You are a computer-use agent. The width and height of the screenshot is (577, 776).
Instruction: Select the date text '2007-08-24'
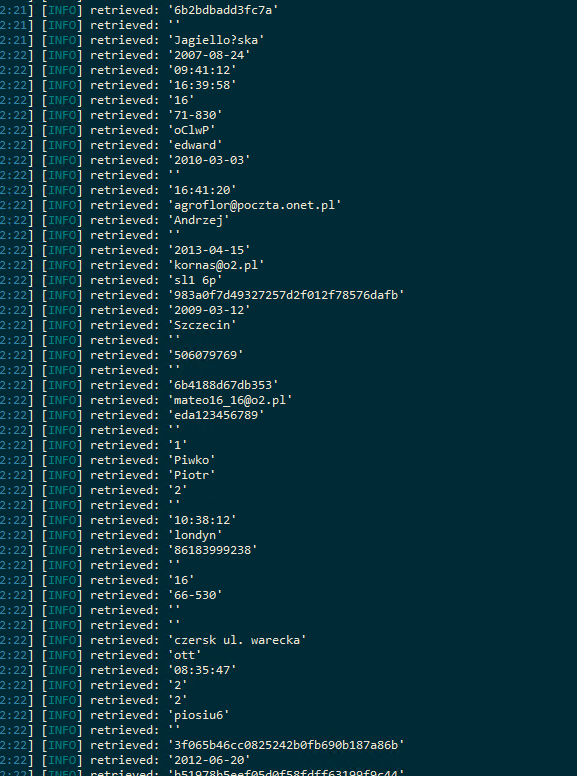tap(209, 55)
